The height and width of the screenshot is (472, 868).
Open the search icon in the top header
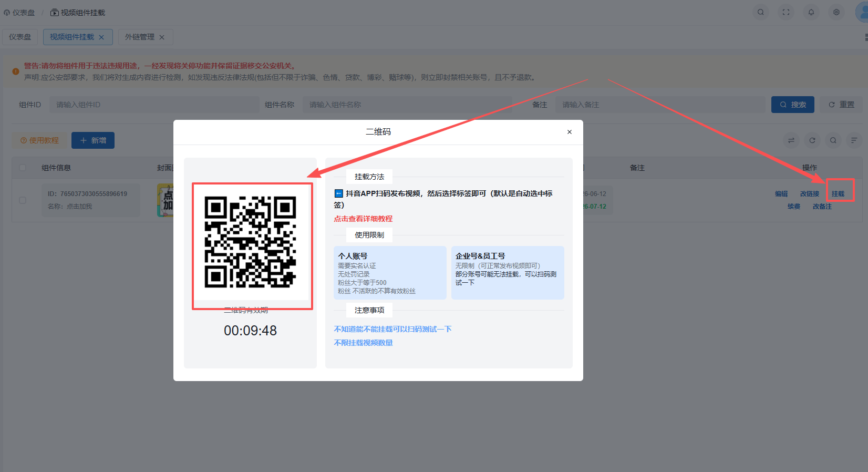pyautogui.click(x=761, y=12)
